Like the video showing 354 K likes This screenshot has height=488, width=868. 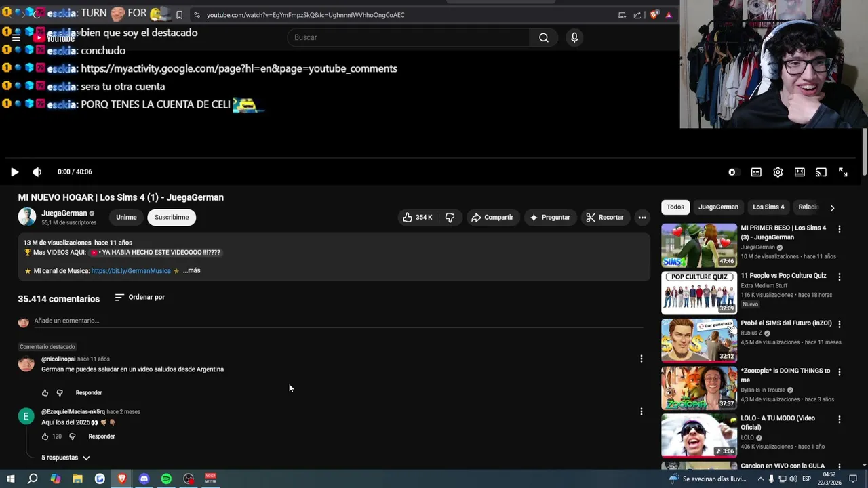click(x=417, y=218)
